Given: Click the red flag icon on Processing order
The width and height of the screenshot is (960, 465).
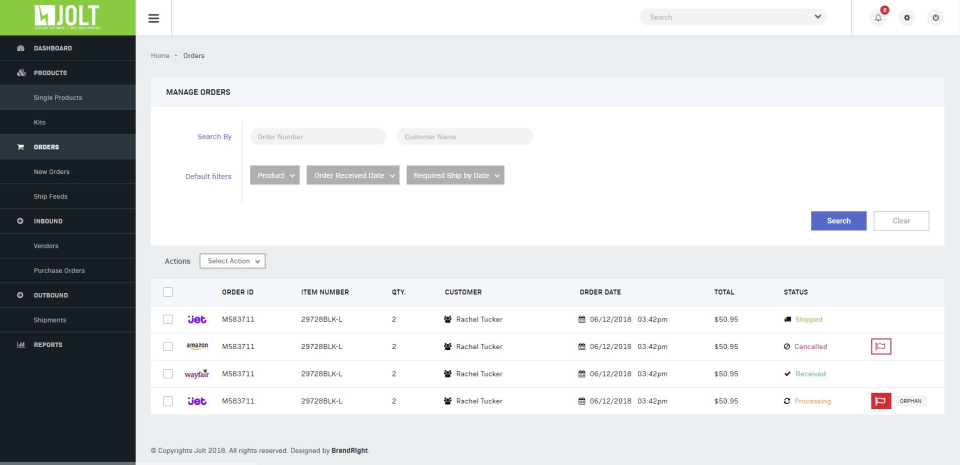Looking at the screenshot, I should 881,401.
